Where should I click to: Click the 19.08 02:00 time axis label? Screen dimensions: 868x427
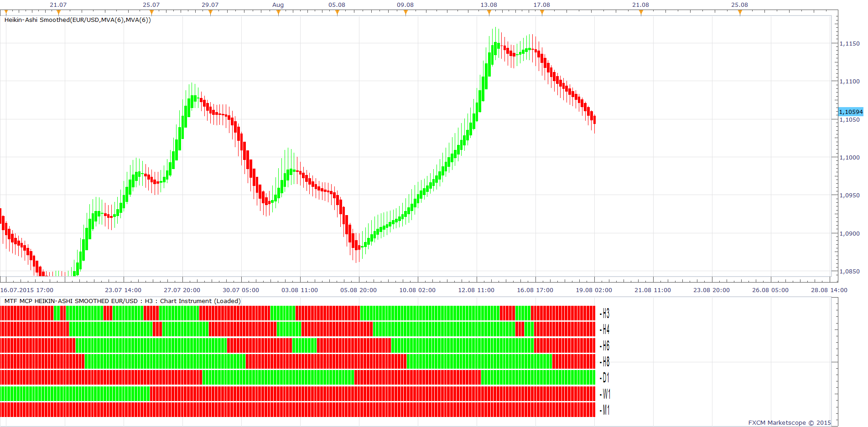pos(594,290)
